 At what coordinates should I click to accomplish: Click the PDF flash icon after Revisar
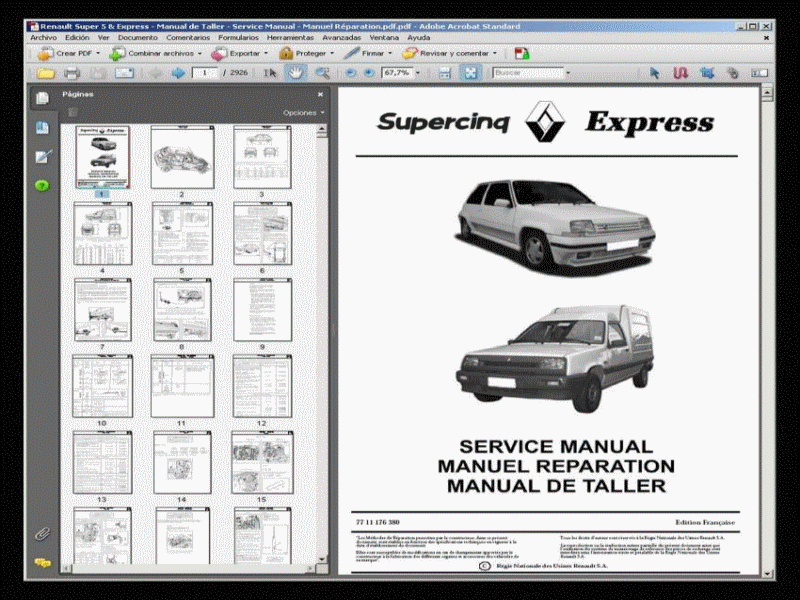(x=521, y=53)
